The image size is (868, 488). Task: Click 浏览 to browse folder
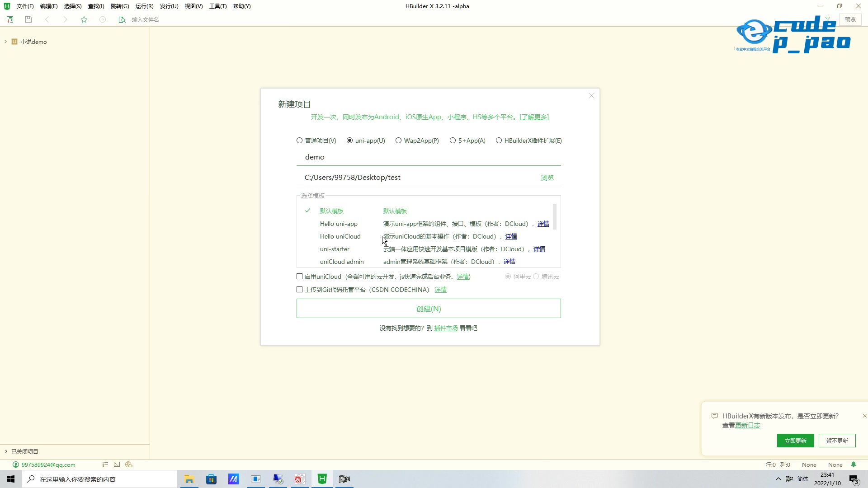coord(547,178)
